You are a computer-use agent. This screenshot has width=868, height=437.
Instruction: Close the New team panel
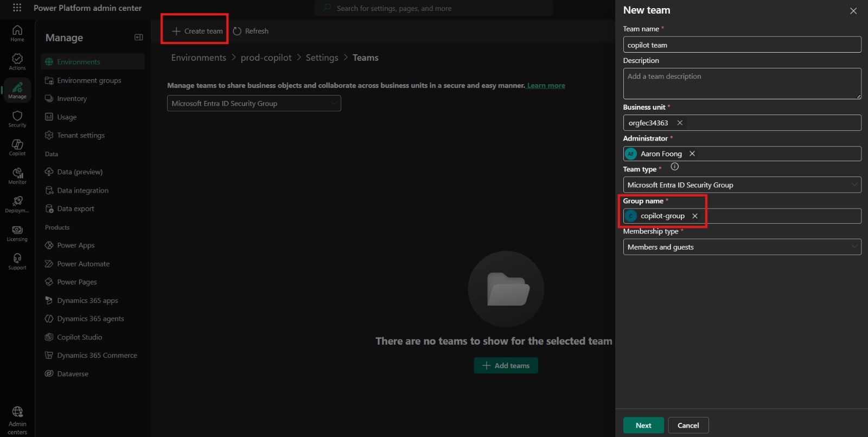pyautogui.click(x=853, y=11)
